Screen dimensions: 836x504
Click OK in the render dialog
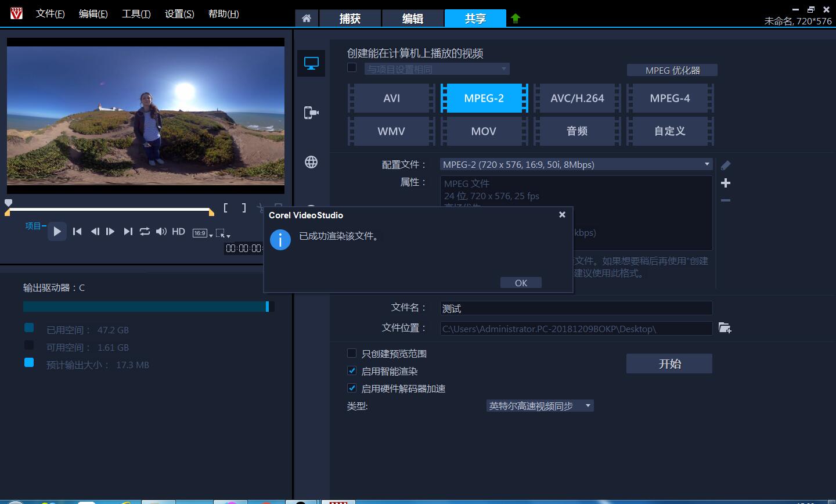(521, 283)
